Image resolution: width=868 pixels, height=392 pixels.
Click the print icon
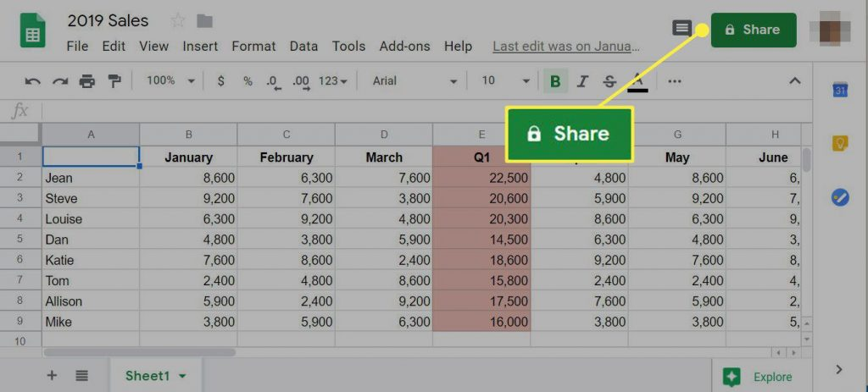[86, 81]
